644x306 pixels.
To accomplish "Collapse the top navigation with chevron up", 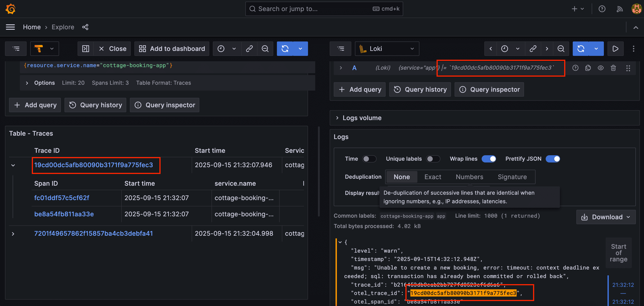I will click(x=636, y=27).
